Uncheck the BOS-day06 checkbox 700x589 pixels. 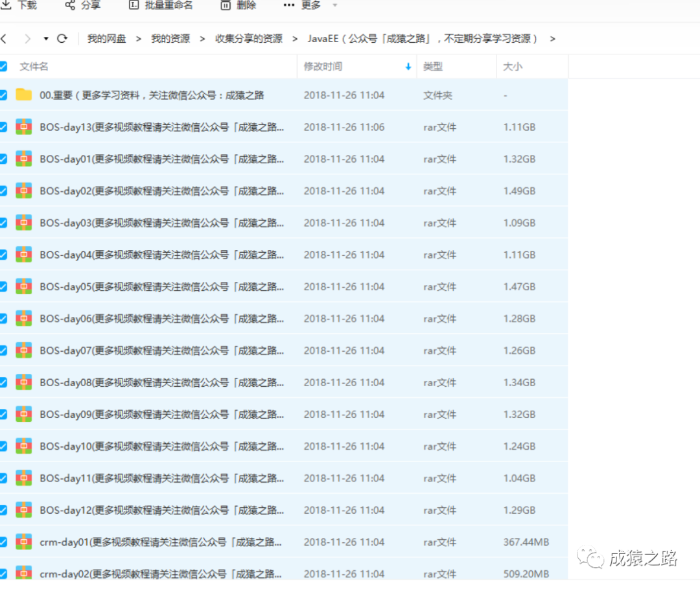coord(3,319)
